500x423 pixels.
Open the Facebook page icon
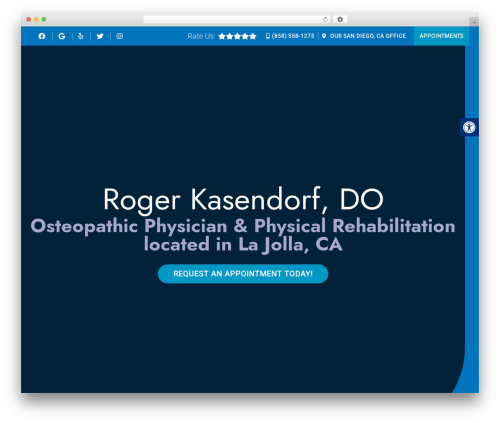point(42,36)
